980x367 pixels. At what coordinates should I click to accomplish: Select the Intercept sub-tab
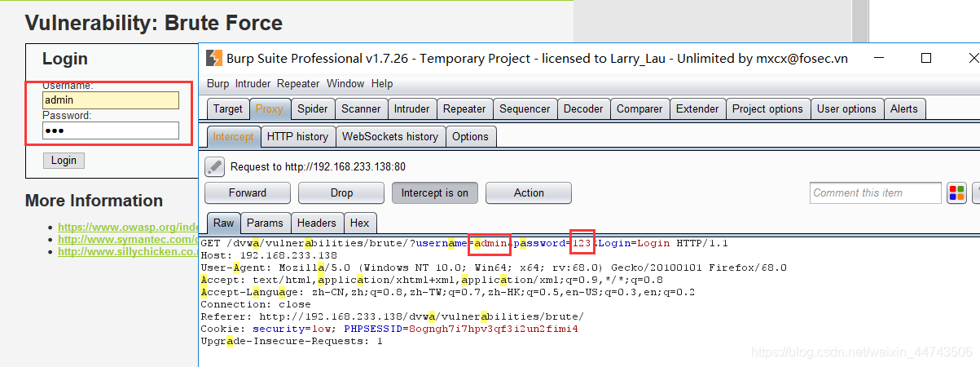tap(233, 136)
